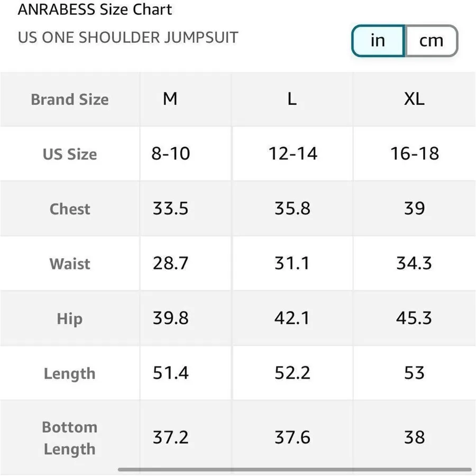Switch units to cm
Image resolution: width=476 pixels, height=476 pixels.
coord(432,41)
